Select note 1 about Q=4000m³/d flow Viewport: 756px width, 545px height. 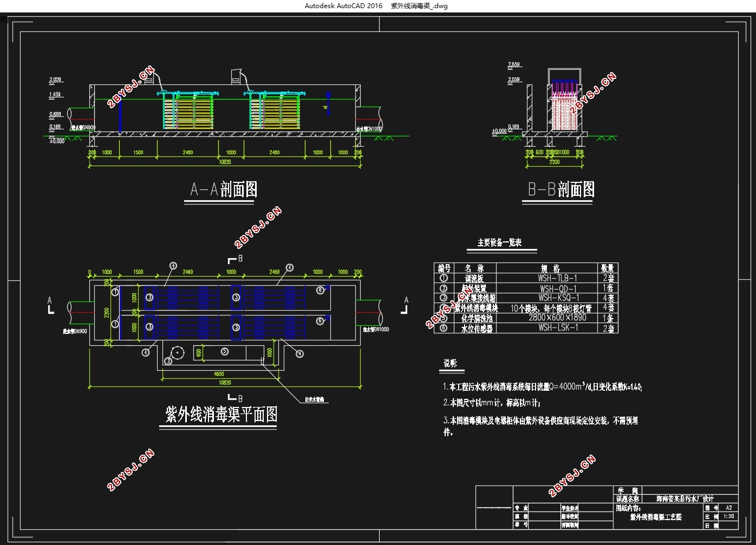click(543, 386)
